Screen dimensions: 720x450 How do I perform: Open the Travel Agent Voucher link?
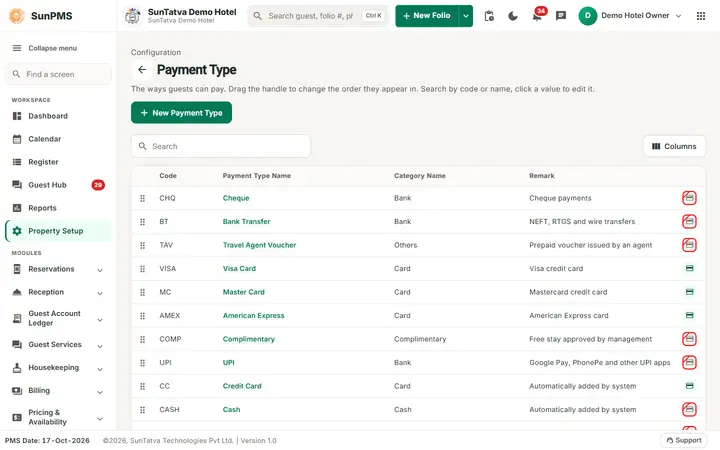(x=259, y=245)
